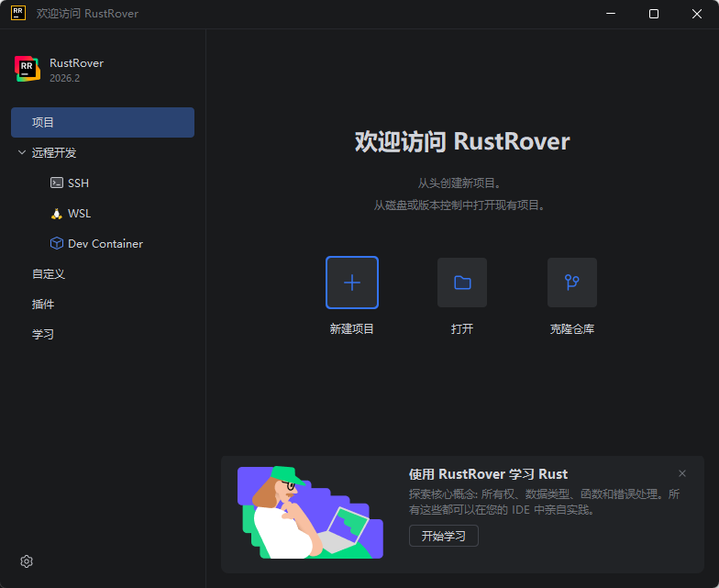Click the Dev Container cube icon

coord(57,244)
